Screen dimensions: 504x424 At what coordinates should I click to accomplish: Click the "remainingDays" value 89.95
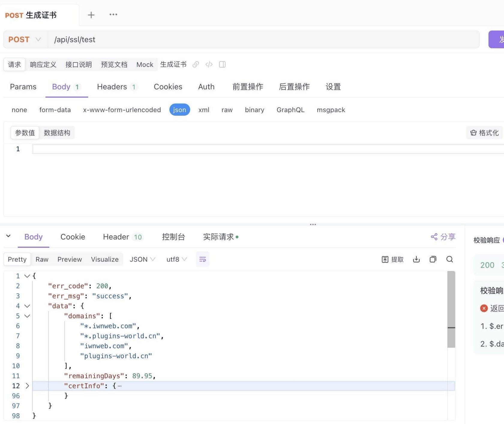click(x=142, y=376)
